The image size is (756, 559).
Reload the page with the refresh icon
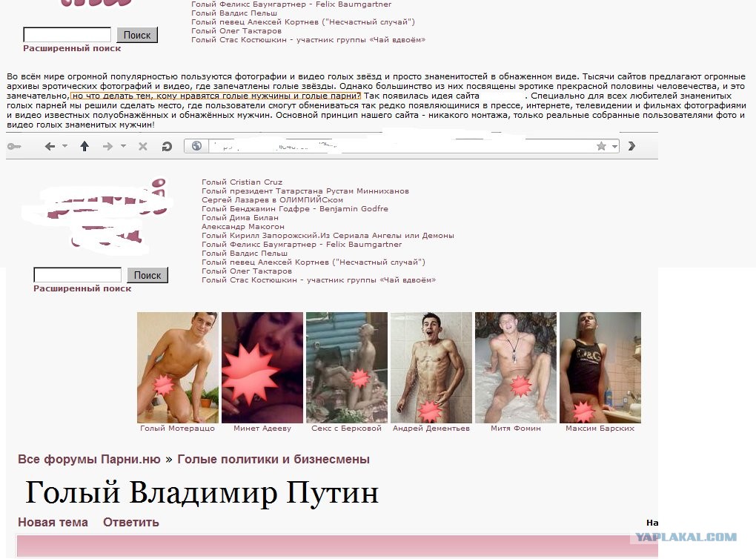coord(167,146)
